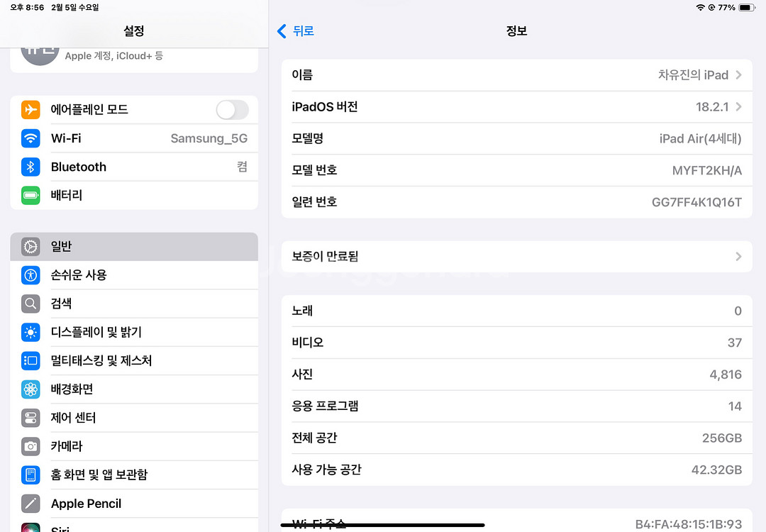Viewport: 766px width, 532px height.
Task: Tap the Airplane Mode orange icon
Action: (30, 110)
